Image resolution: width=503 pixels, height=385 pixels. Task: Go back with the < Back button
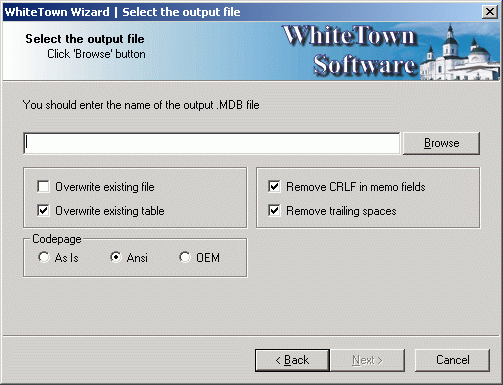pyautogui.click(x=292, y=360)
